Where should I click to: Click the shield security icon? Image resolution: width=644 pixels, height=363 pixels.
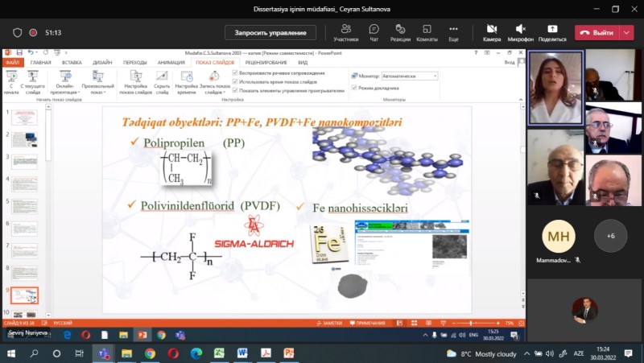click(x=17, y=32)
